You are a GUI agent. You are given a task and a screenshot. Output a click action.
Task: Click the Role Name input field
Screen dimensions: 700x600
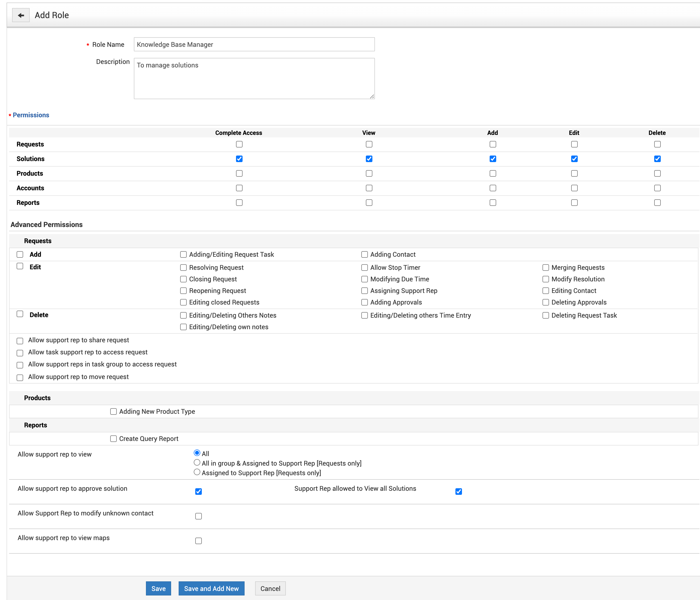coord(254,44)
